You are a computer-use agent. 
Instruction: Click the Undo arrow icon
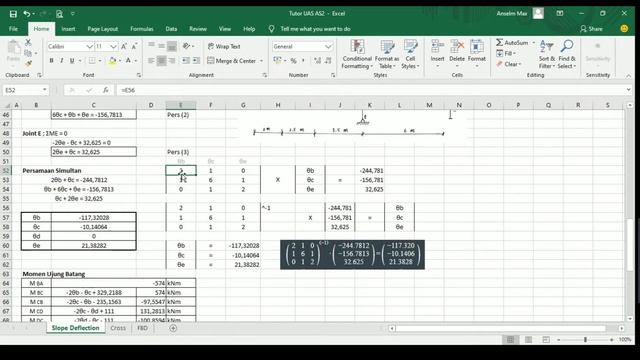[27, 14]
